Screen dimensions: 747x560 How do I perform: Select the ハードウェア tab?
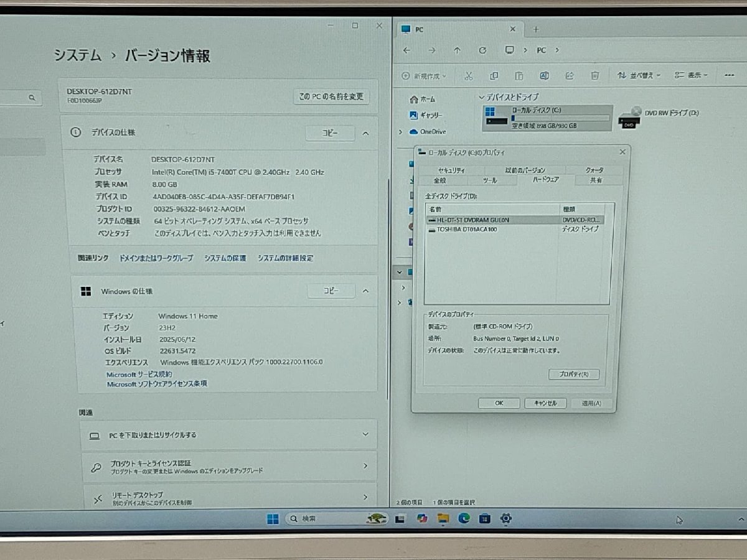(x=545, y=180)
